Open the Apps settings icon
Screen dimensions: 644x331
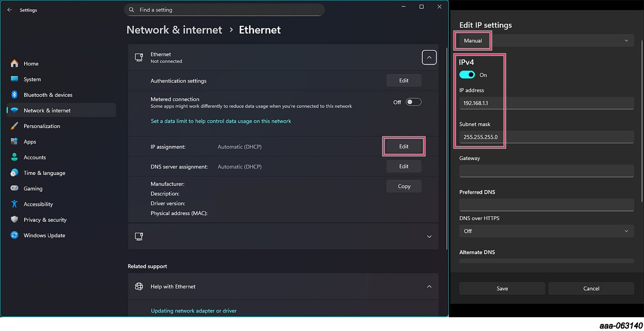[x=14, y=142]
